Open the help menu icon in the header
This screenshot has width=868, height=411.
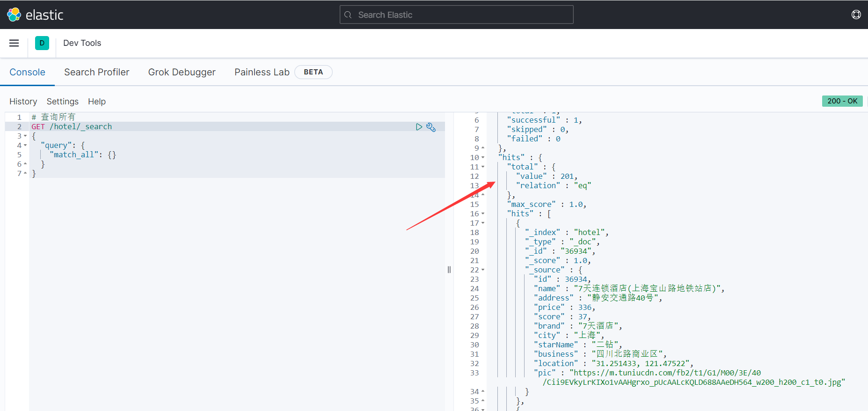(x=856, y=15)
